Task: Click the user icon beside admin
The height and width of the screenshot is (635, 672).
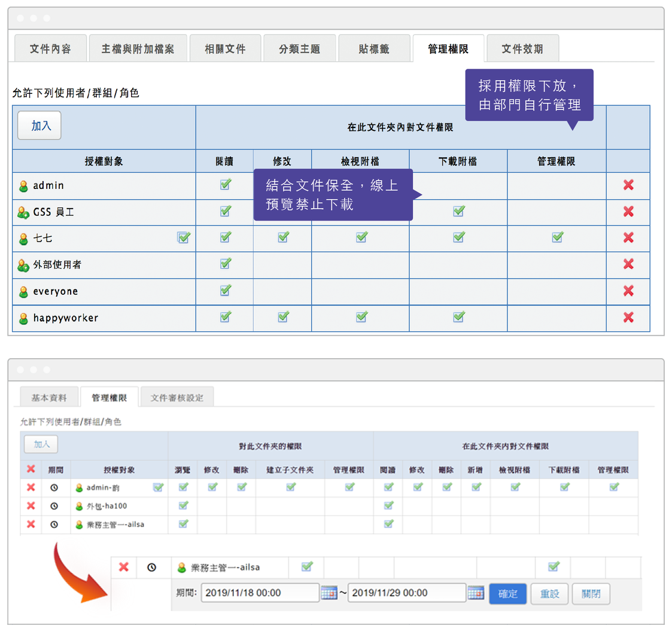Action: 23,187
